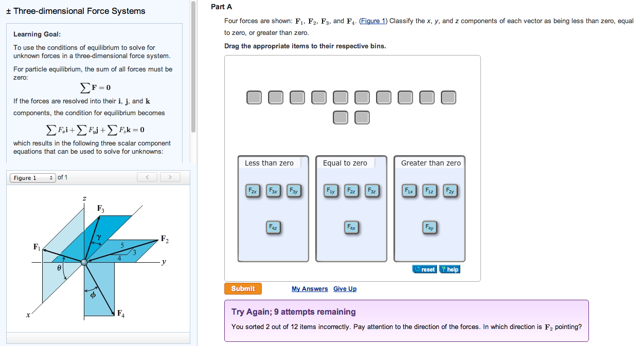Select the F2x item tile
This screenshot has width=644, height=346.
pos(252,190)
